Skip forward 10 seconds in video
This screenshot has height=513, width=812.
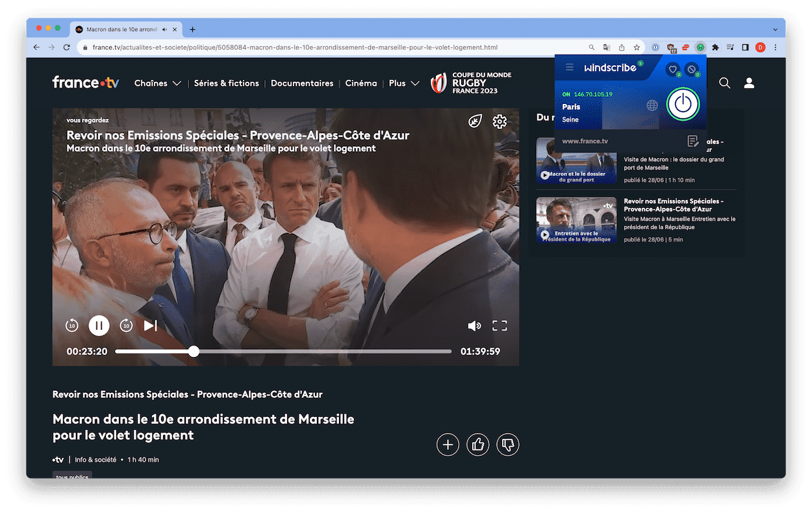pyautogui.click(x=126, y=325)
